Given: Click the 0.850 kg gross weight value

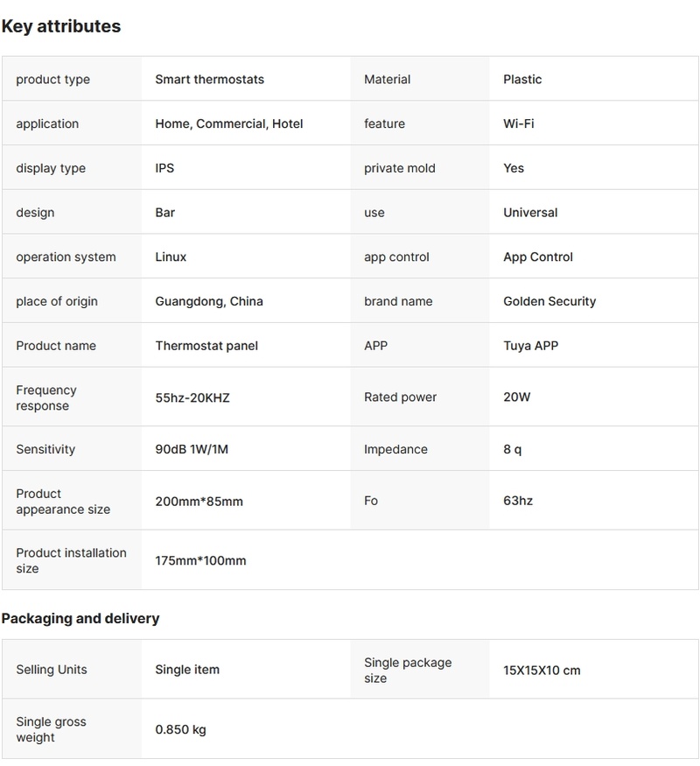Looking at the screenshot, I should pos(180,730).
